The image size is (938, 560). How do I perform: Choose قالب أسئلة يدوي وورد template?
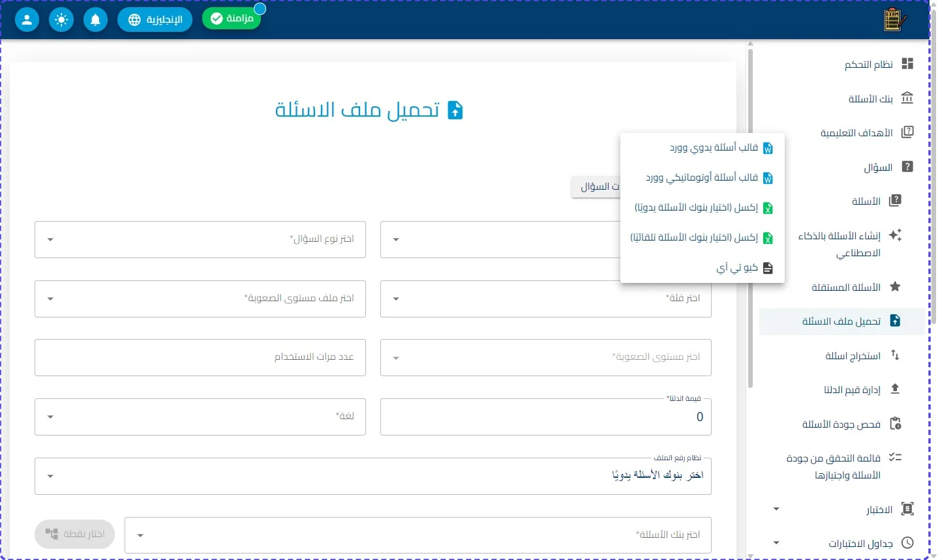703,148
